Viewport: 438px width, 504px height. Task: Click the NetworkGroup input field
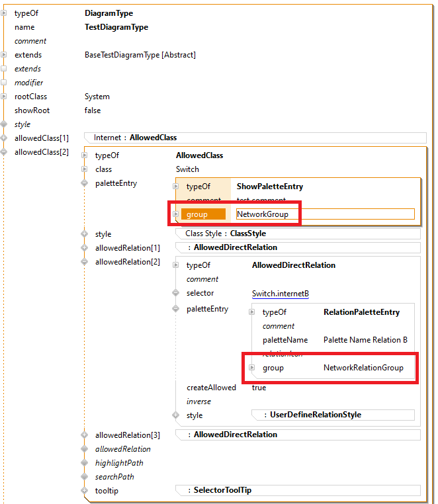[324, 214]
